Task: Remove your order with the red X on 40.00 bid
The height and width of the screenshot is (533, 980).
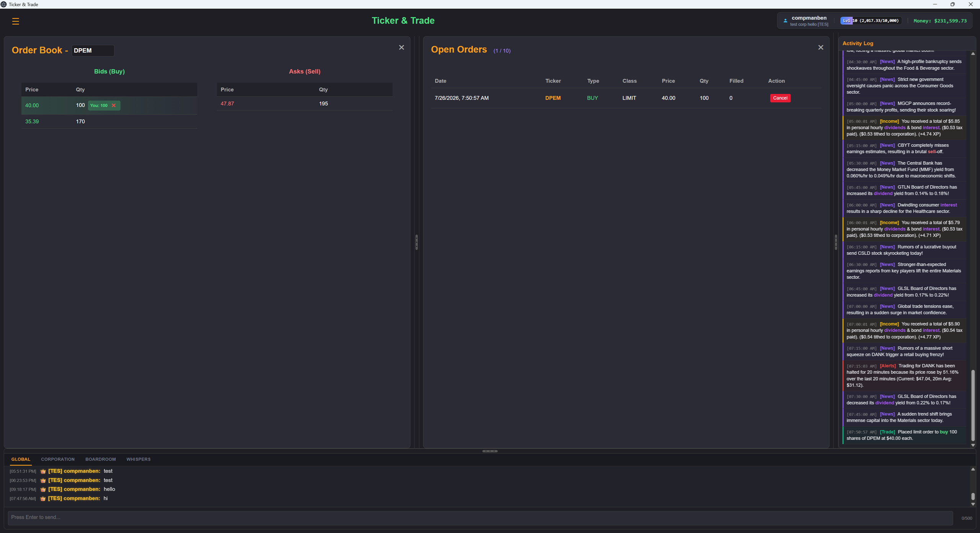Action: point(114,105)
